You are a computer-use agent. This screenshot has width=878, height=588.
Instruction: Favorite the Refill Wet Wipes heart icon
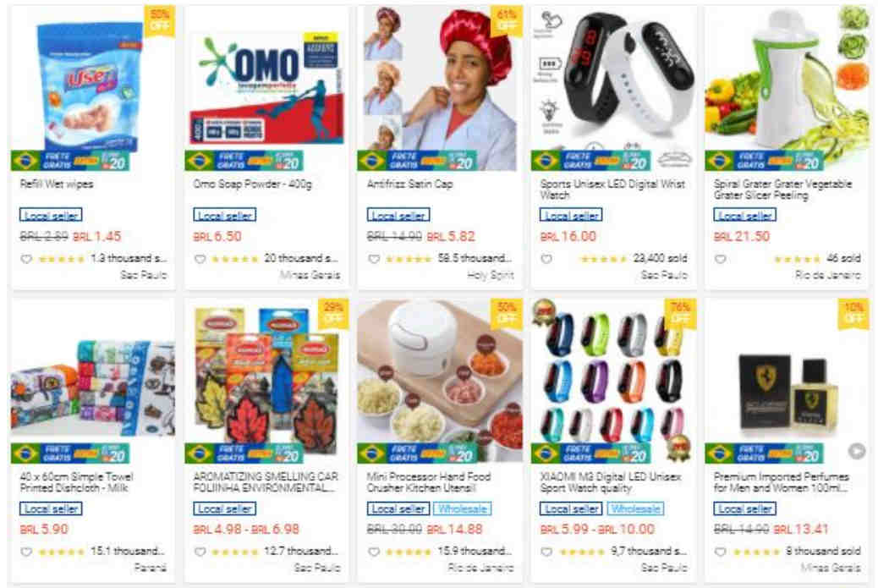pyautogui.click(x=25, y=259)
